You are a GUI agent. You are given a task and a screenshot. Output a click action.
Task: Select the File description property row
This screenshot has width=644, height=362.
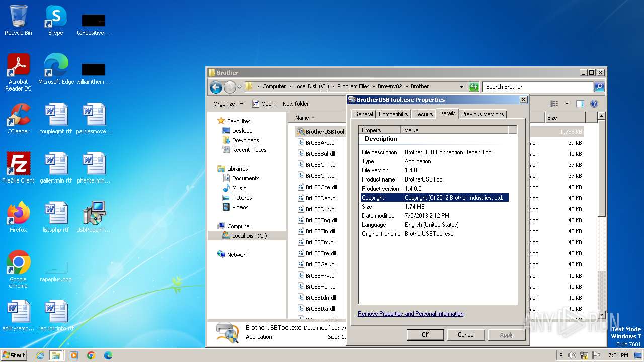pos(435,152)
